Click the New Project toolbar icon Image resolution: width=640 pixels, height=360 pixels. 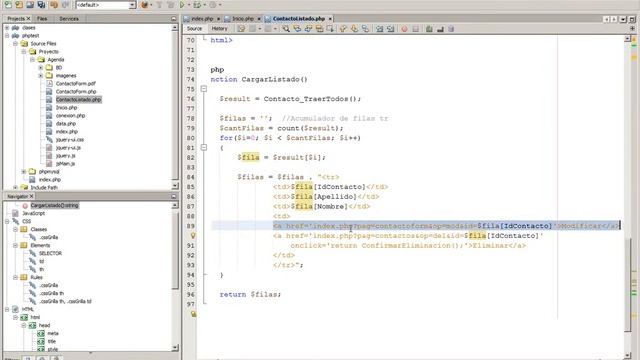(19, 5)
